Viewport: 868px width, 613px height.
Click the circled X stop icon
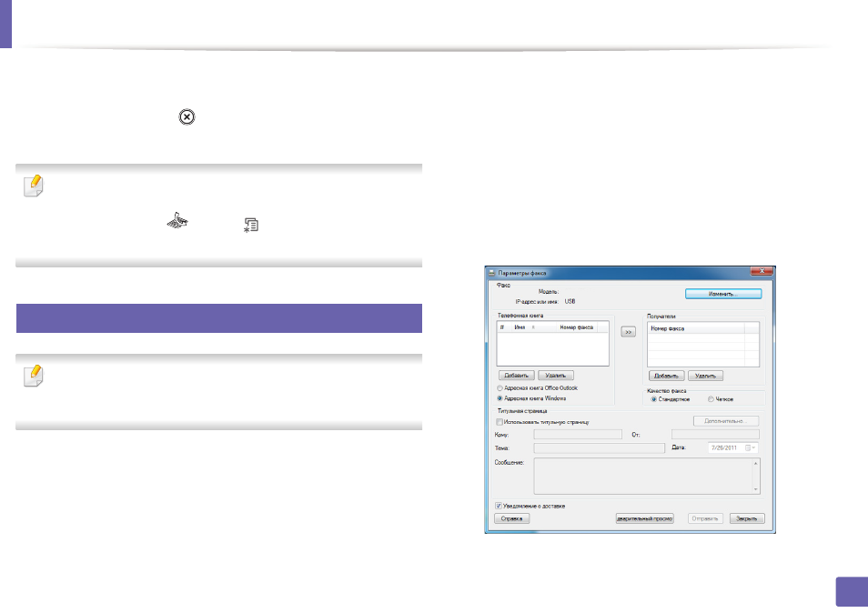pos(187,117)
